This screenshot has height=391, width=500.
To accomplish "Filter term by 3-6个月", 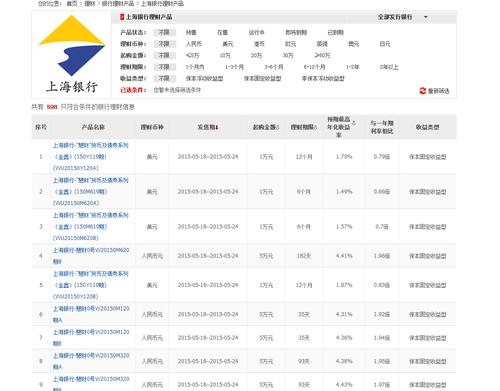I will point(274,67).
